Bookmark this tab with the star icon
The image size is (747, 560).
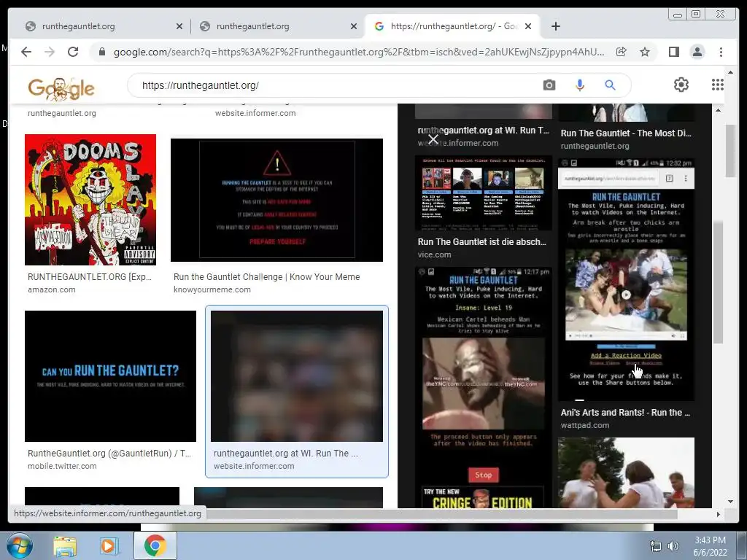(x=645, y=52)
